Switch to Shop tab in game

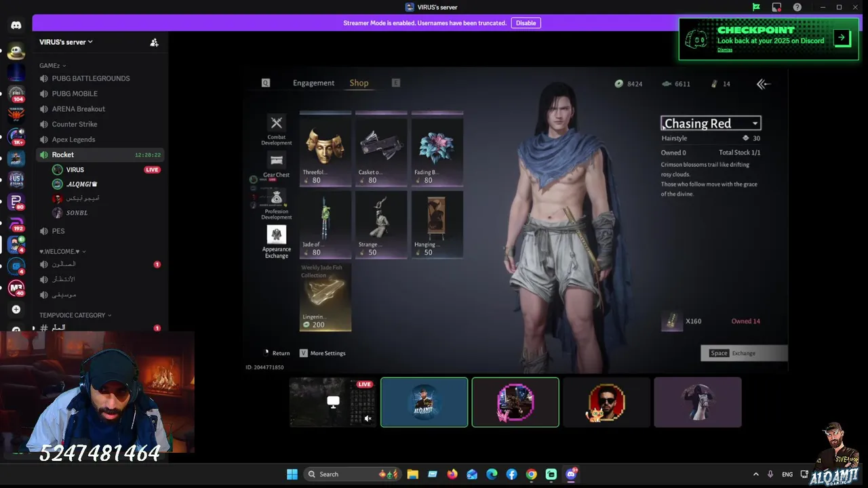(x=359, y=83)
